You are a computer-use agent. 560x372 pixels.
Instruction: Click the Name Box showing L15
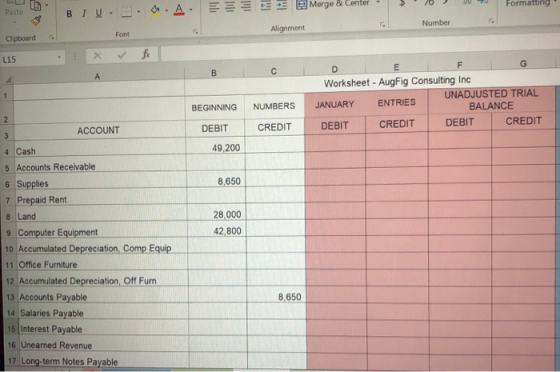click(29, 59)
